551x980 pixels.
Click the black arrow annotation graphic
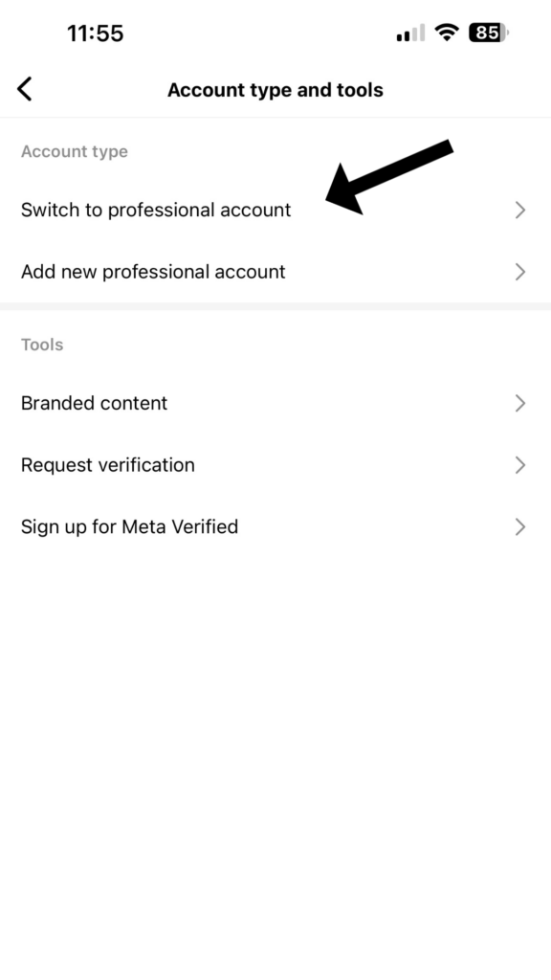pos(388,177)
